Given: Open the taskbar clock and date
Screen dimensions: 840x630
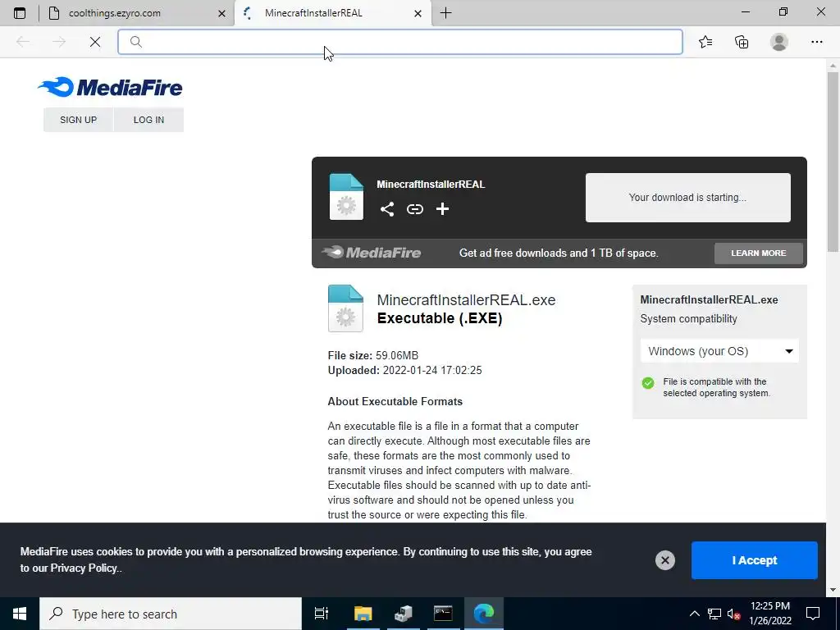Looking at the screenshot, I should click(769, 614).
